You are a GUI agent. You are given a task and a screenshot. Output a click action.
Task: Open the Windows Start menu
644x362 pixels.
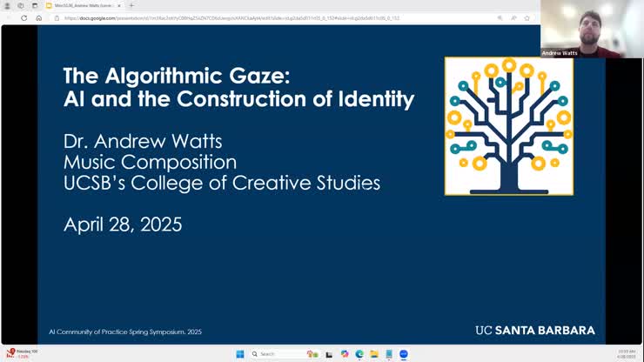(240, 354)
